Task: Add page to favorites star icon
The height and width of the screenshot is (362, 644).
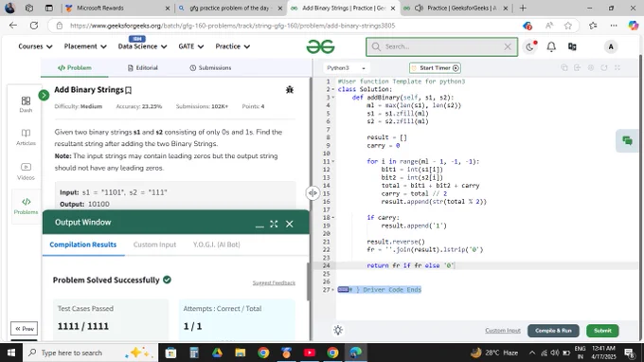Action: tap(567, 26)
